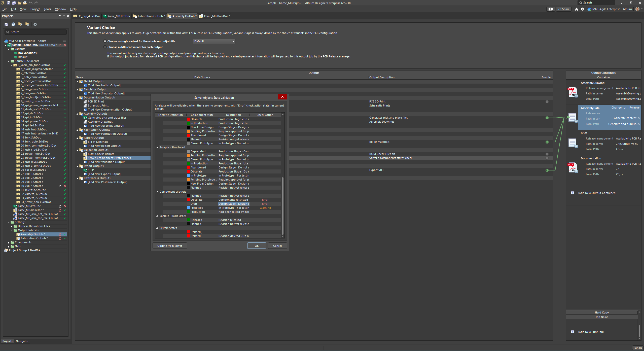Switch to the Fabrication.OutJob tab
This screenshot has height=351, width=644.
click(x=149, y=16)
